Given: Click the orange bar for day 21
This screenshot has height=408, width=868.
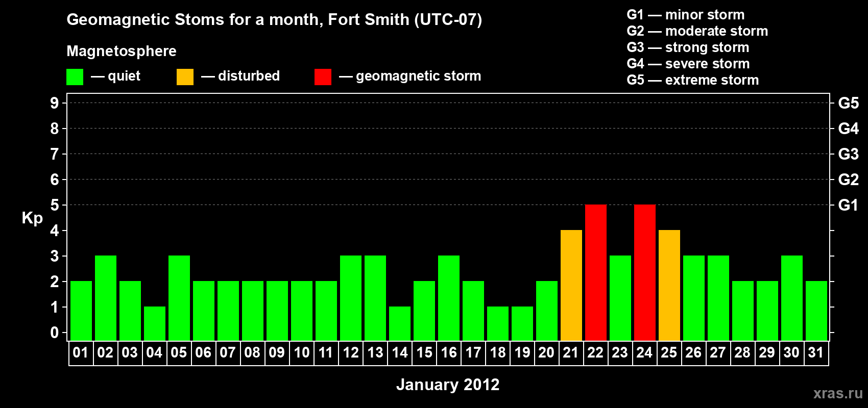Looking at the screenshot, I should [x=571, y=285].
